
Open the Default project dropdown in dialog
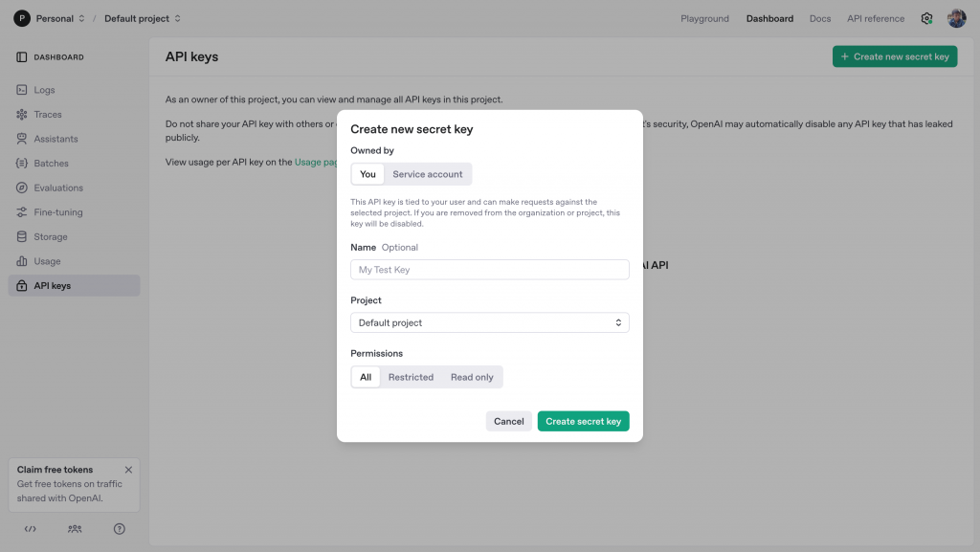click(489, 322)
